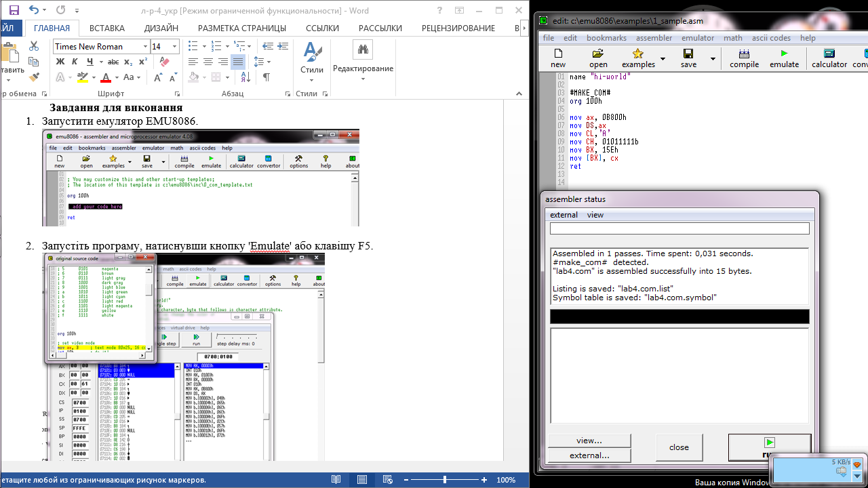Open the line spacing options
The image size is (868, 488).
pyautogui.click(x=261, y=62)
